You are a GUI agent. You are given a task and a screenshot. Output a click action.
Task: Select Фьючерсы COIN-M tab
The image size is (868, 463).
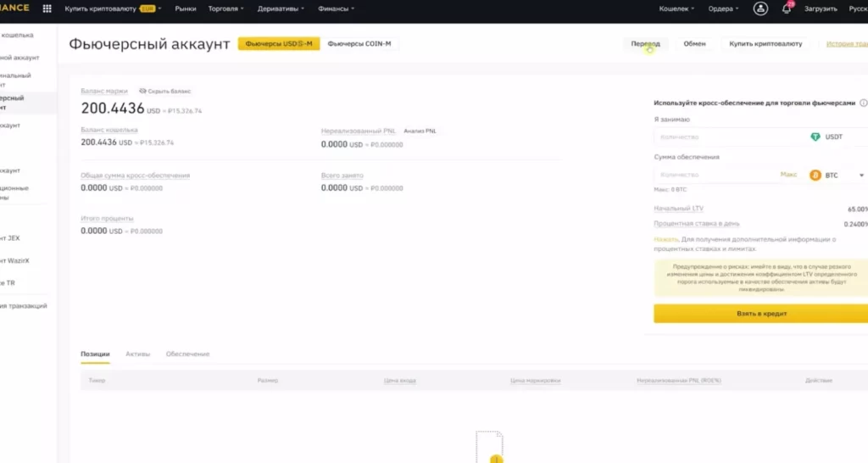pyautogui.click(x=359, y=44)
